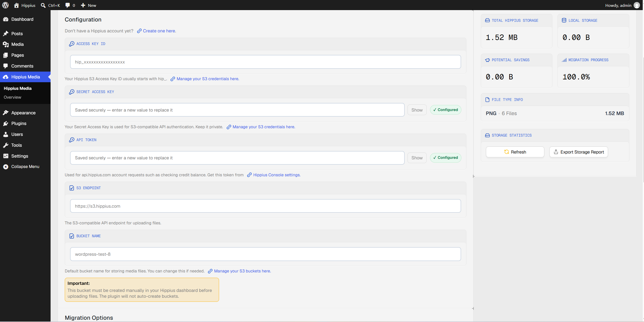Show the Secret Access Key value
The height and width of the screenshot is (322, 644).
click(417, 110)
